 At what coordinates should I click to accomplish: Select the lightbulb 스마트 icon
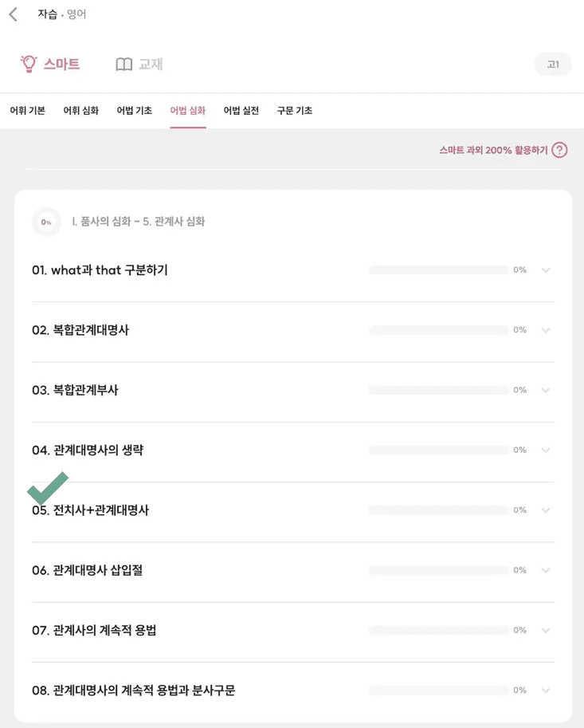click(x=29, y=64)
